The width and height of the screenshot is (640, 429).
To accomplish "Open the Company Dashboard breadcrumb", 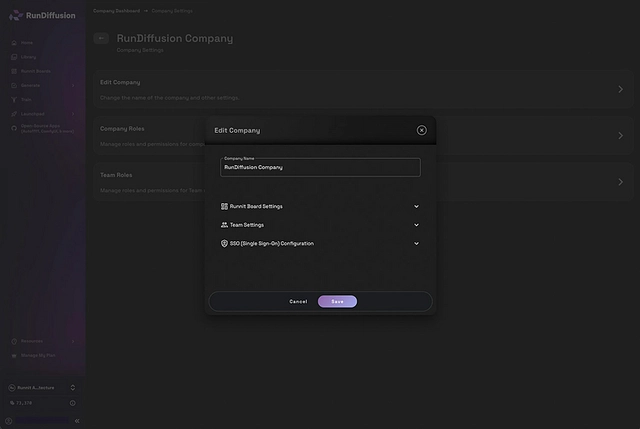I will 116,11.
